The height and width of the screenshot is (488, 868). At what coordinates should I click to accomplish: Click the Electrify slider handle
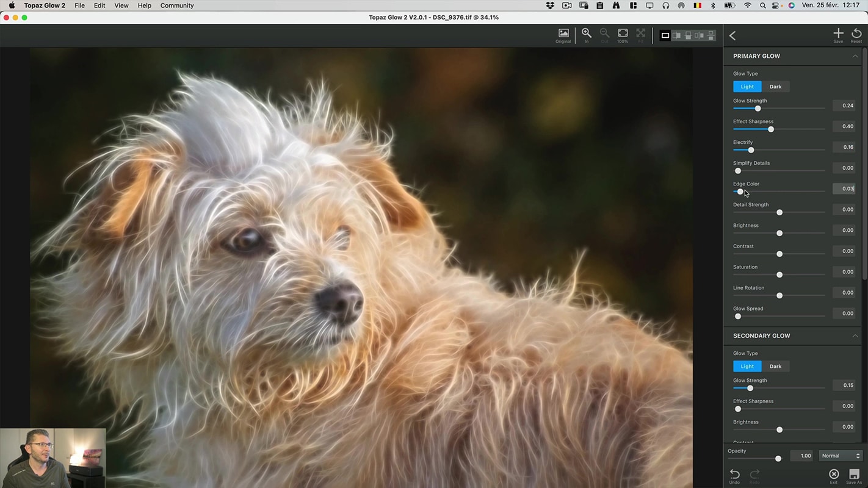pos(751,150)
